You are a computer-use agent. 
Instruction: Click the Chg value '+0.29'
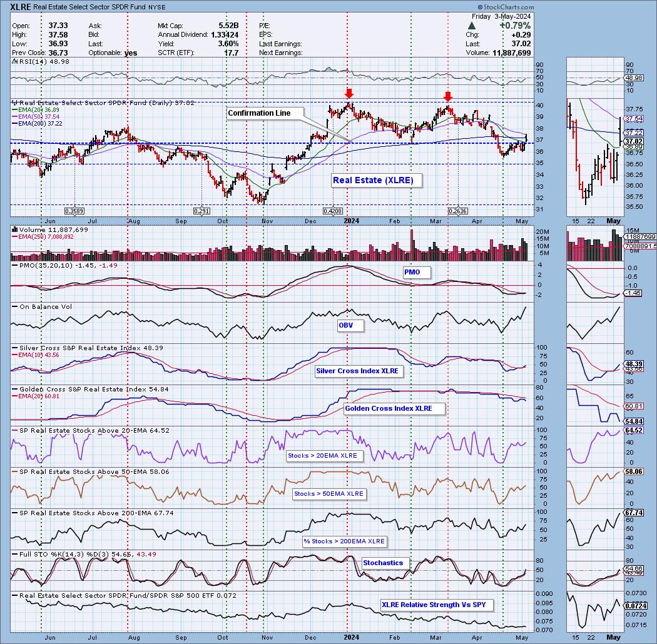pos(521,35)
